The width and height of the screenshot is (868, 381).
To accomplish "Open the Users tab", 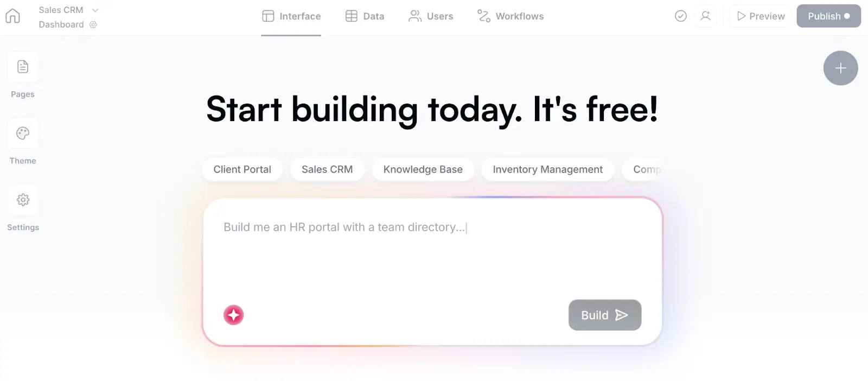I will 431,16.
